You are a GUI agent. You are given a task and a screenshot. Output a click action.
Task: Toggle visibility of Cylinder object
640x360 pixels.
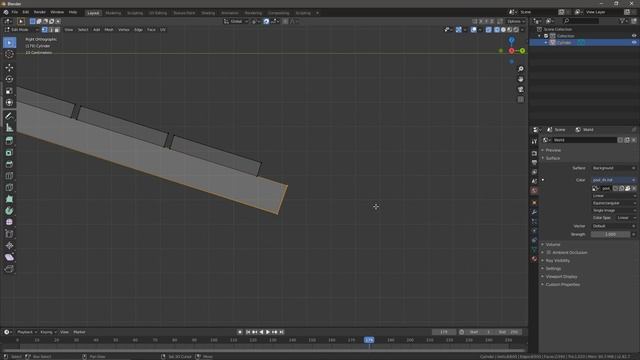click(x=634, y=42)
